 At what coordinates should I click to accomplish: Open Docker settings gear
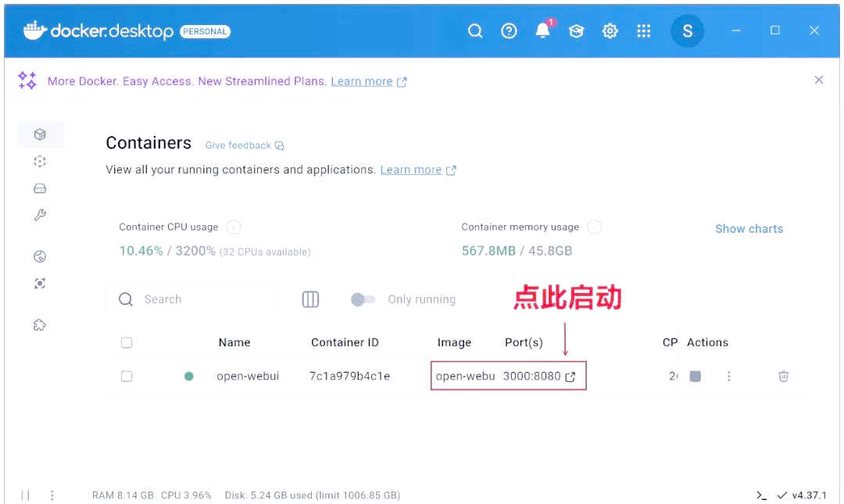coord(610,31)
